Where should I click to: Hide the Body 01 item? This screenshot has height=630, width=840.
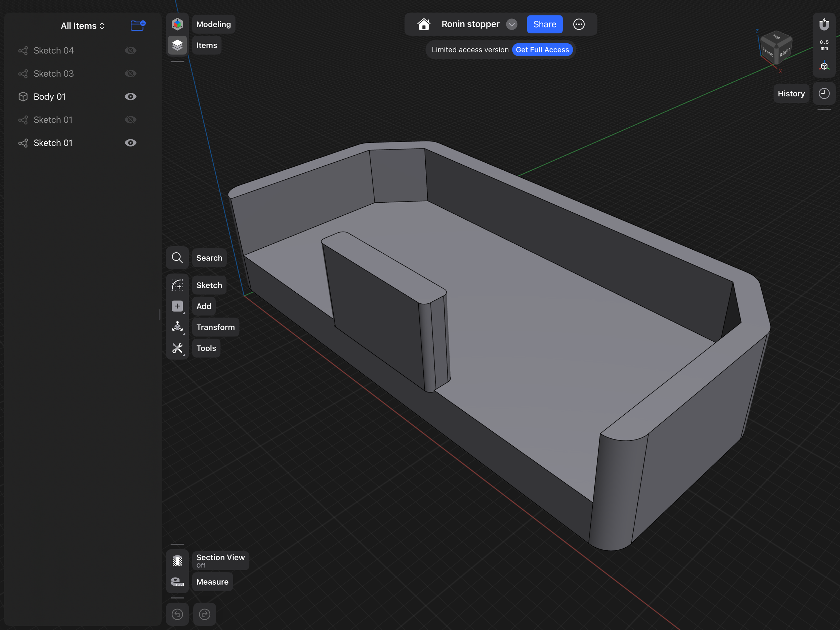[x=130, y=96]
